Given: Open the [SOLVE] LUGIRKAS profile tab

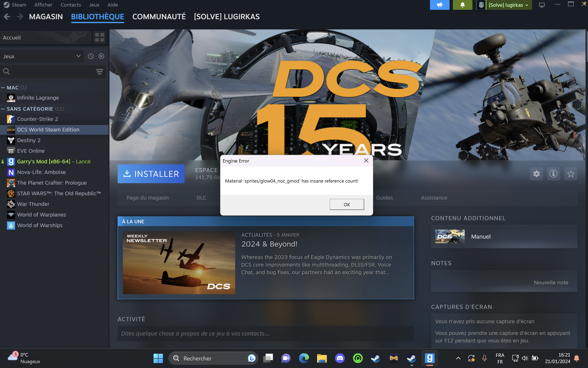Looking at the screenshot, I should [227, 17].
